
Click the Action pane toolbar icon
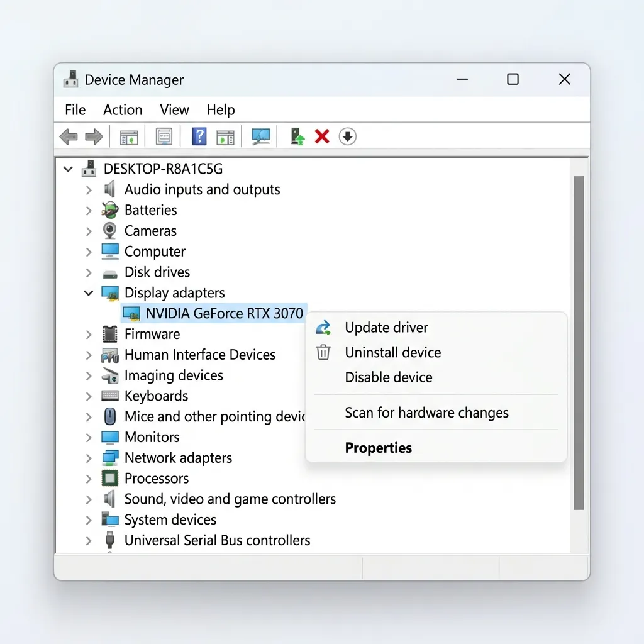[225, 138]
